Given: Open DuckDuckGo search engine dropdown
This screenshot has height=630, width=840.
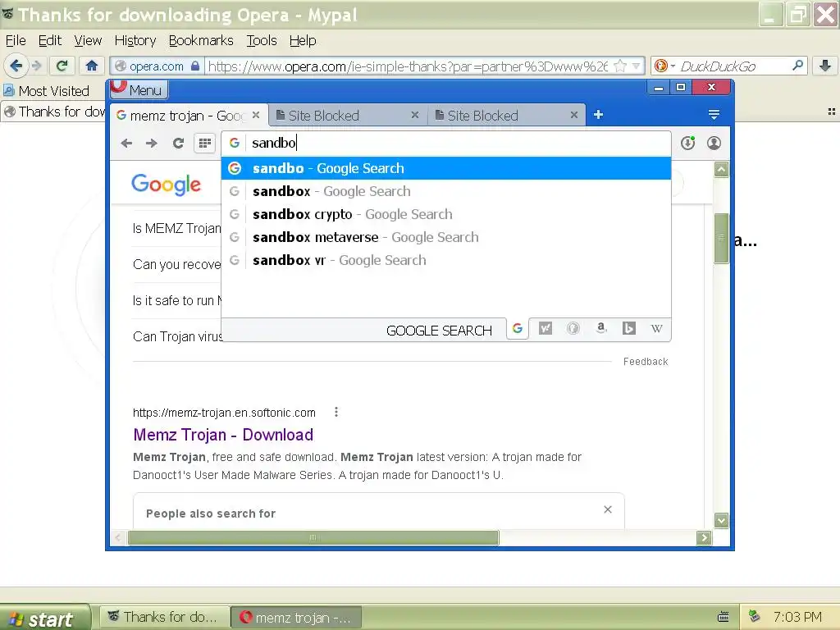Looking at the screenshot, I should [664, 66].
